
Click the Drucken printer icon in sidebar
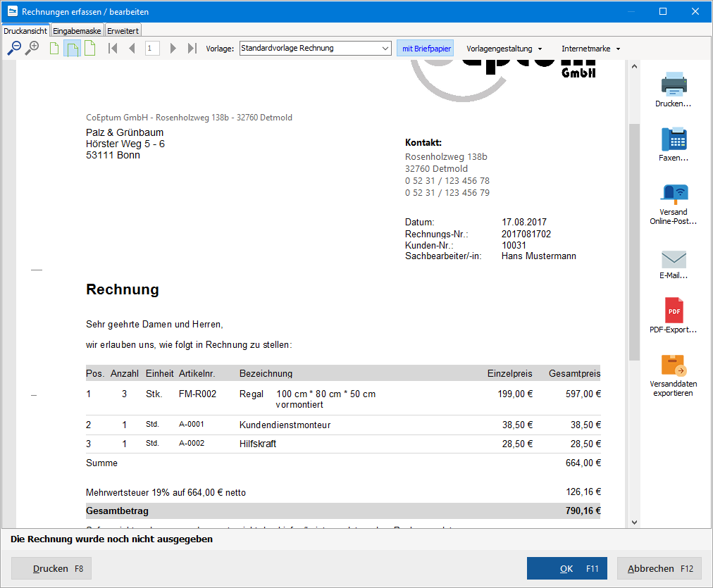point(674,84)
